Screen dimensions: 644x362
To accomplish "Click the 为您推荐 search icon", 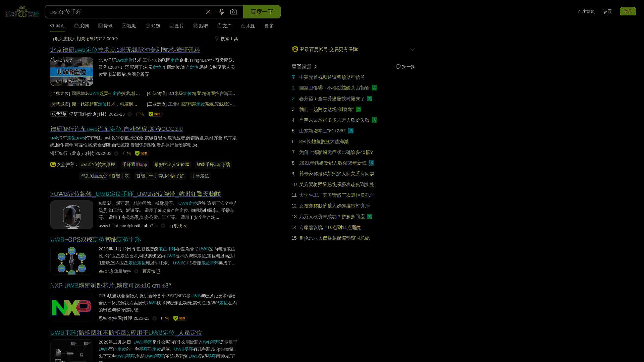I will [53, 165].
